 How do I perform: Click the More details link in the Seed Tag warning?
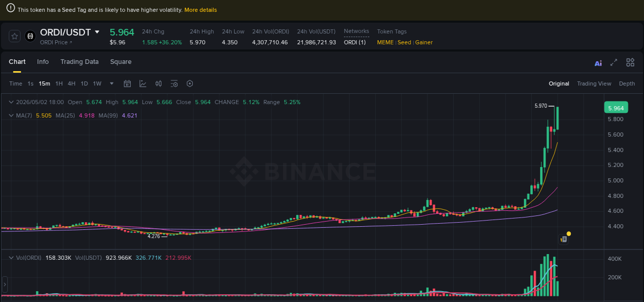pos(200,10)
